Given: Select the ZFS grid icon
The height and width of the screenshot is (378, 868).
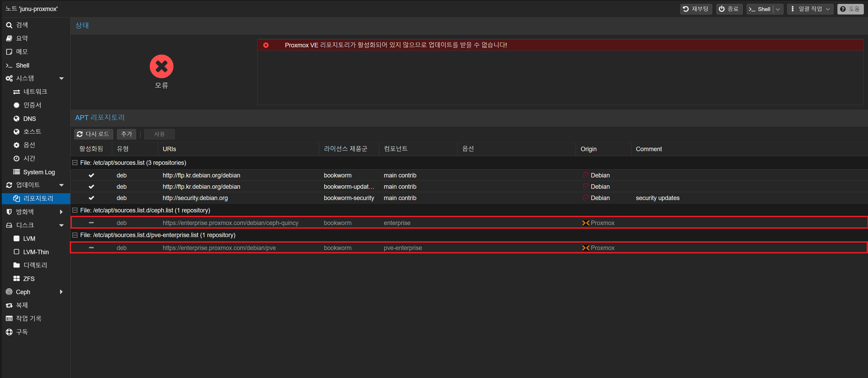Looking at the screenshot, I should [16, 279].
